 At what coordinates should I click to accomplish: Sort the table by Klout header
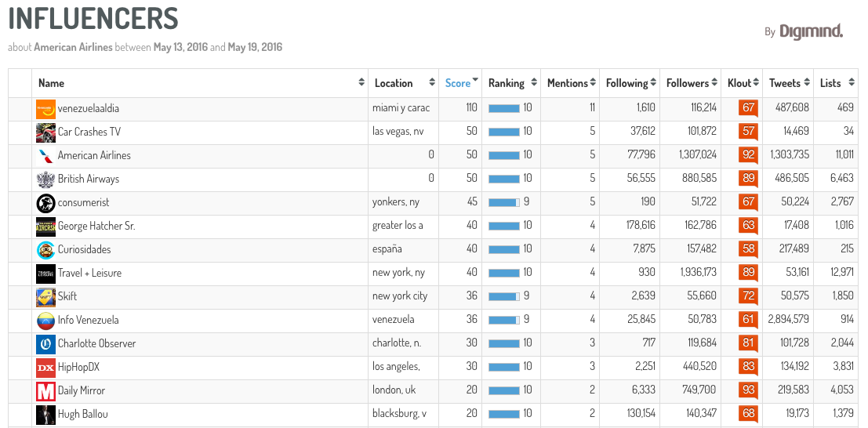(x=739, y=83)
